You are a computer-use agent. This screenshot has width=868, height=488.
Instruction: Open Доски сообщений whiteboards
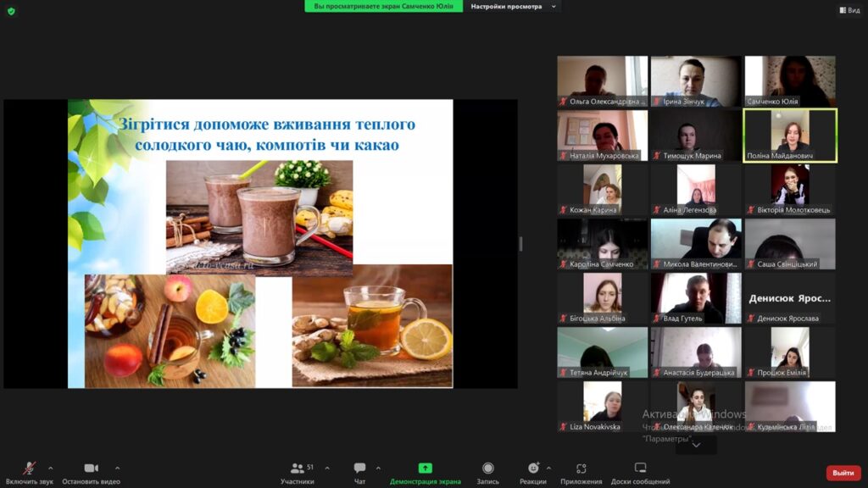pos(640,469)
